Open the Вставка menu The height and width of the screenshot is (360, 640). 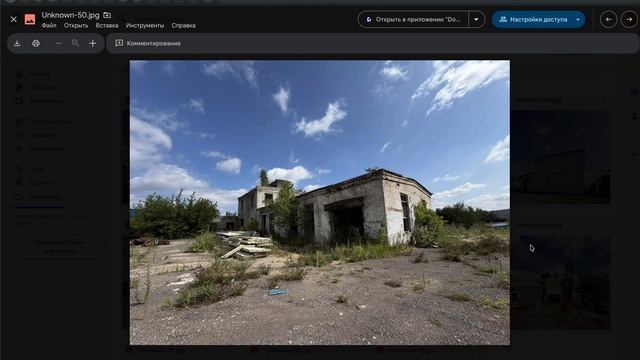tap(107, 25)
